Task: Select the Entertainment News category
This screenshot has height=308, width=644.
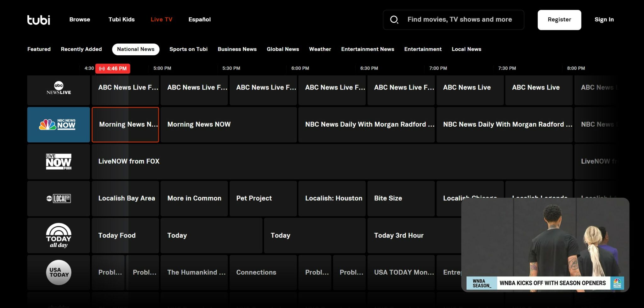Action: (368, 49)
